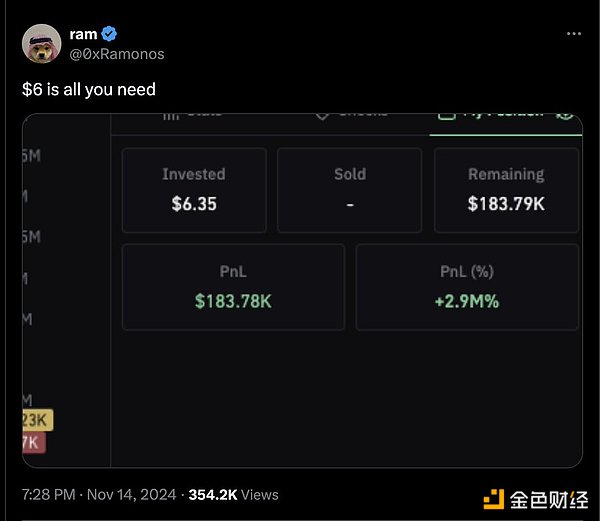600x521 pixels.
Task: Click the PnL $183.78K card
Action: point(233,287)
